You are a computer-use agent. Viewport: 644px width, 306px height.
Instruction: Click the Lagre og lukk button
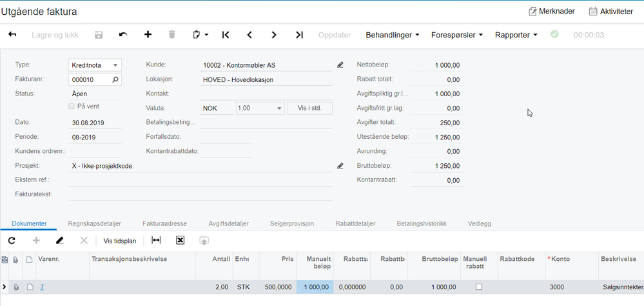55,35
